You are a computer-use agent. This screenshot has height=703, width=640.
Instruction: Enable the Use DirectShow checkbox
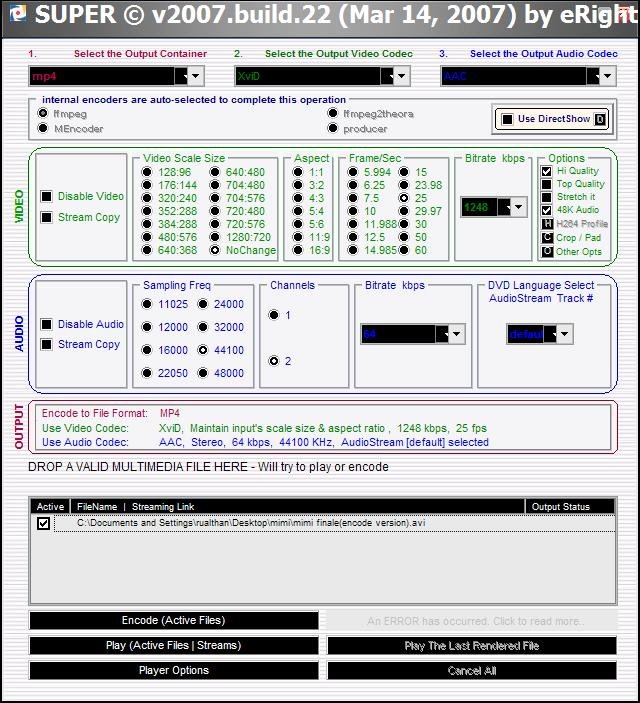coord(507,119)
